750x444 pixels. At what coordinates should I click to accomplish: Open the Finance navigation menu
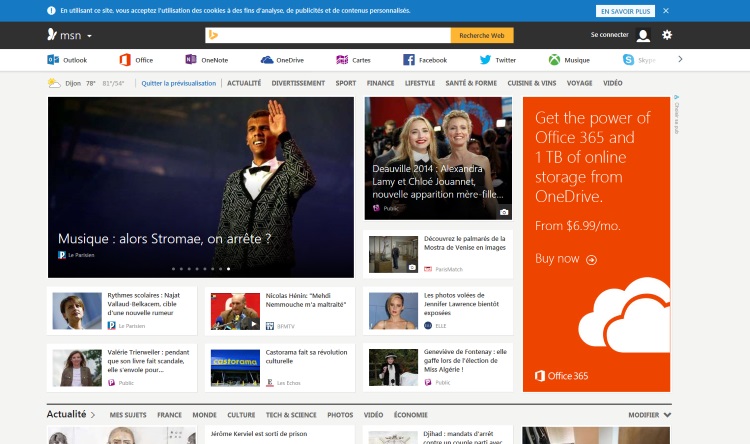click(380, 83)
